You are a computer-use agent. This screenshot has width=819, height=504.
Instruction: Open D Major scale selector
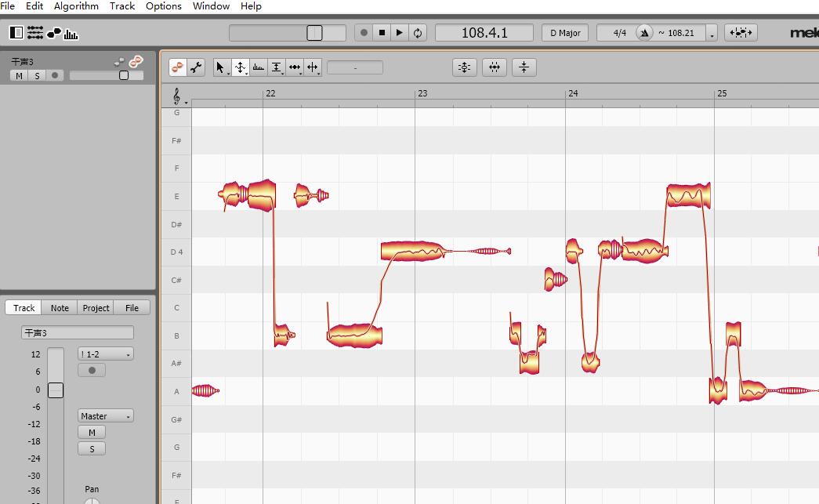point(565,33)
